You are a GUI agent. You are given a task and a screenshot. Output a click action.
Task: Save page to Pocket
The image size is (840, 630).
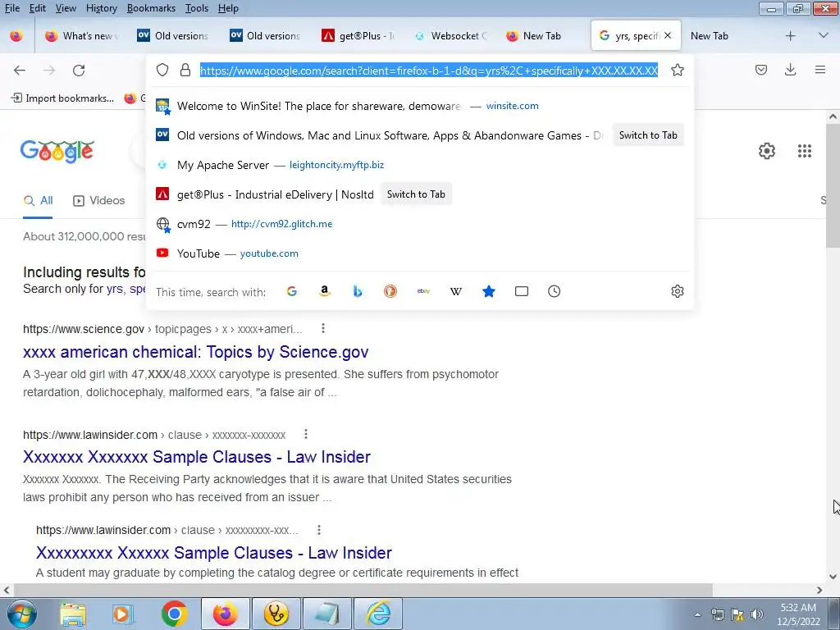tap(760, 70)
